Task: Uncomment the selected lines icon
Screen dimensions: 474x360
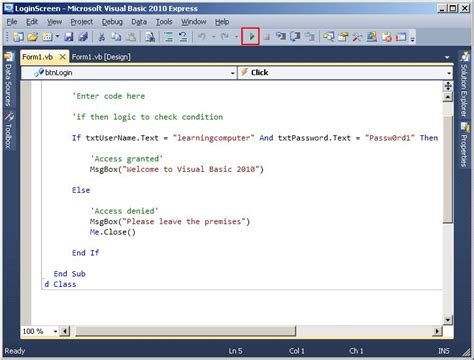Action: coord(183,36)
